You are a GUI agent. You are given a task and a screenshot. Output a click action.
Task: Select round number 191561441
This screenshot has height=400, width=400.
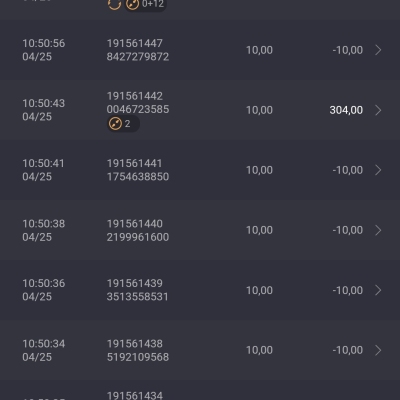pos(134,163)
